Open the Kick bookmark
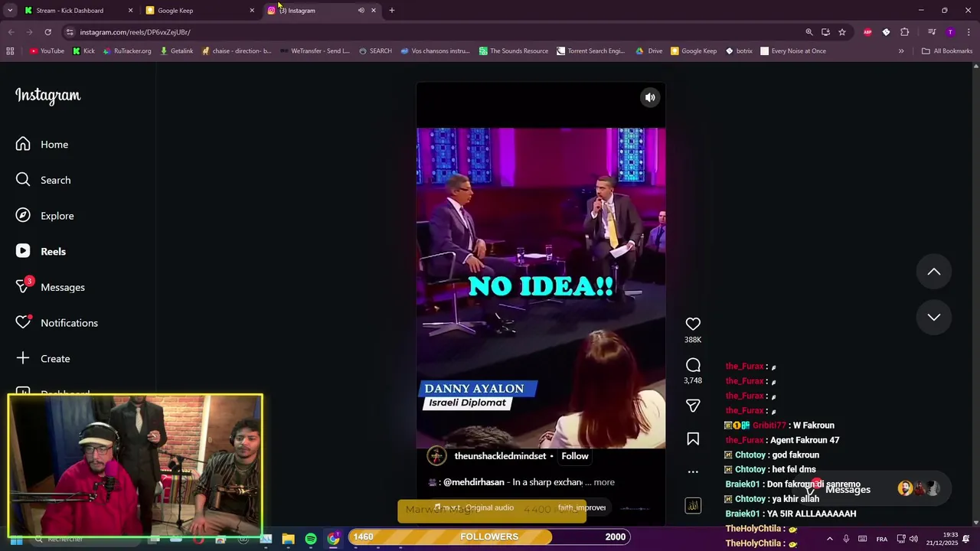Screen dimensions: 980x551 click(84, 51)
